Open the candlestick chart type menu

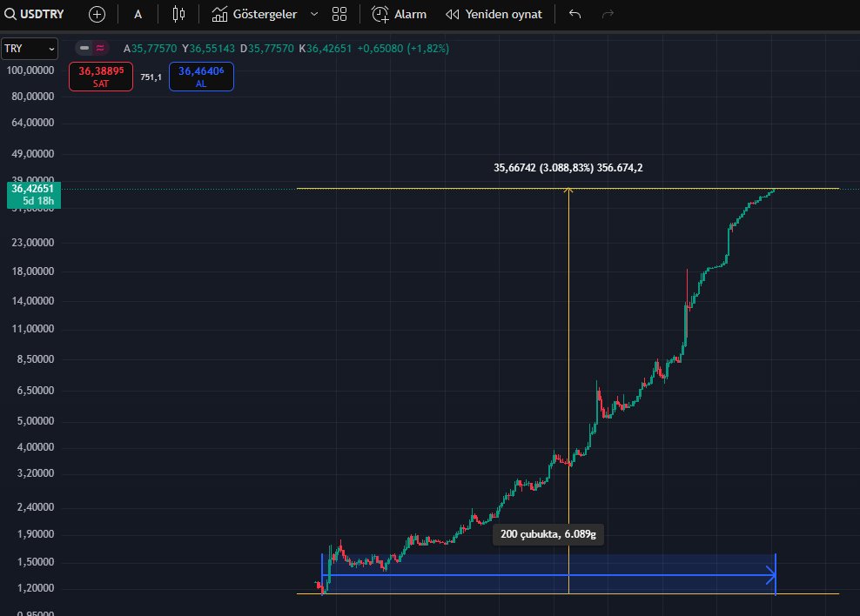point(178,14)
